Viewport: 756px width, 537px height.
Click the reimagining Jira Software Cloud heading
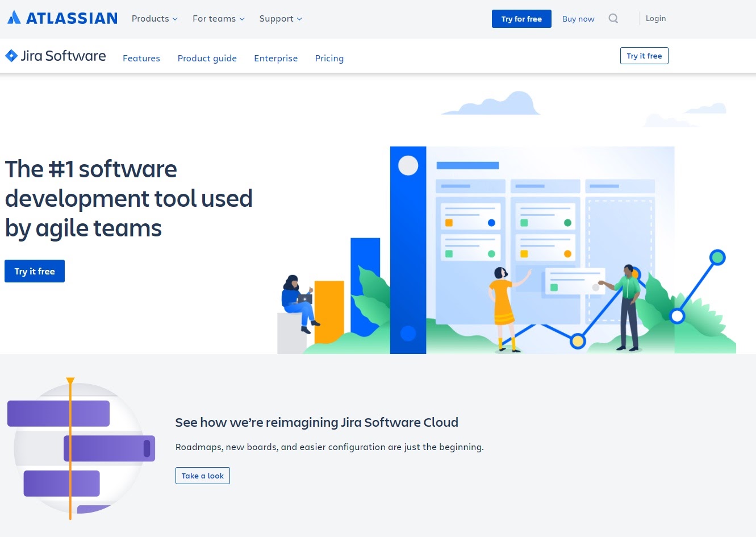(x=316, y=422)
